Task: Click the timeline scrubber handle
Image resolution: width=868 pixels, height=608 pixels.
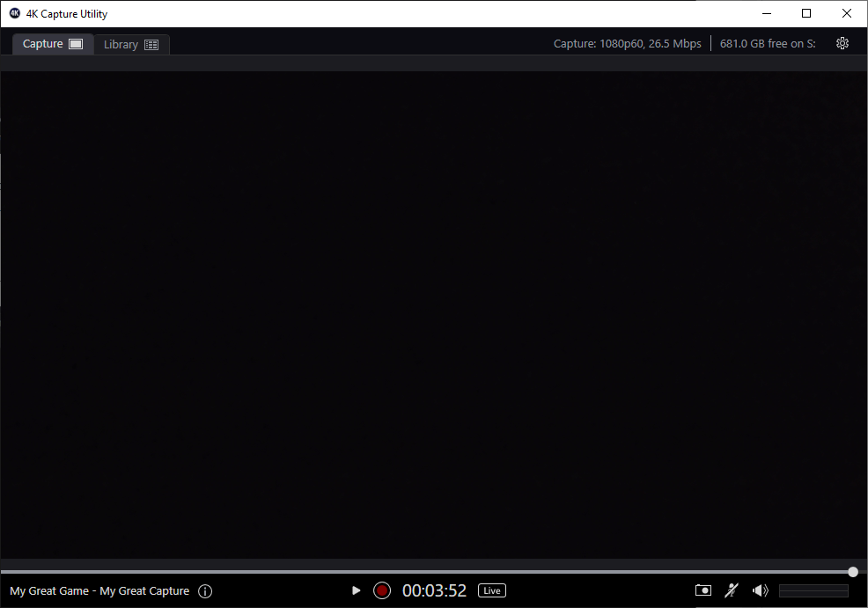Action: (x=852, y=571)
